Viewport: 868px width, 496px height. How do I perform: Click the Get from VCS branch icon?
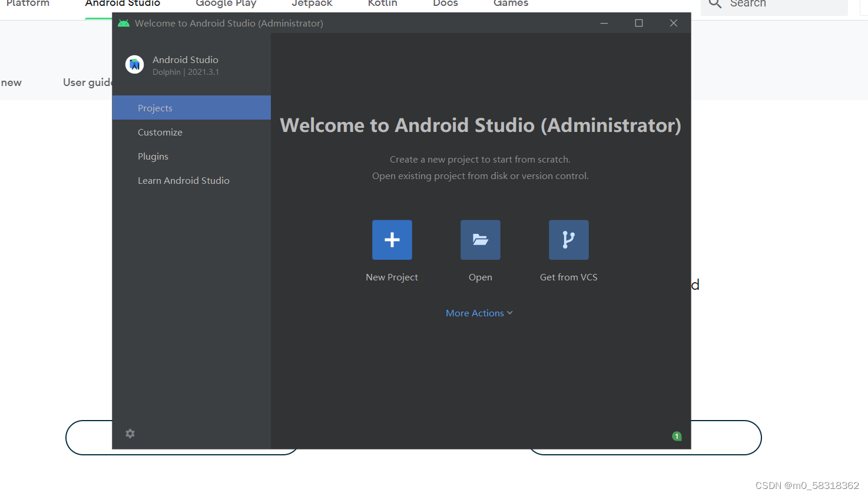pos(569,240)
